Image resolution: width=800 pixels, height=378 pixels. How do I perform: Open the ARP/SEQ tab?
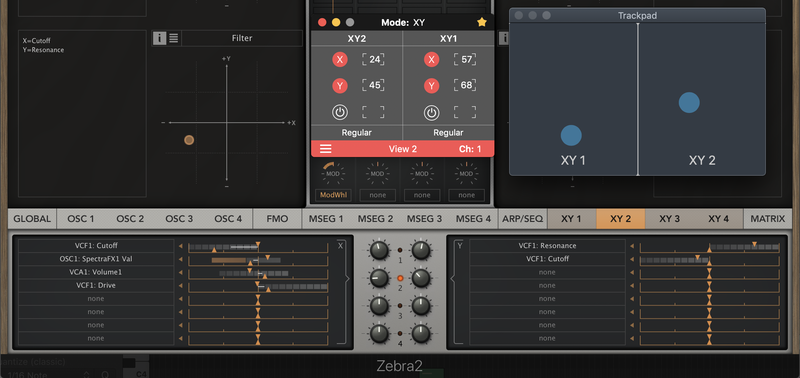(x=522, y=219)
